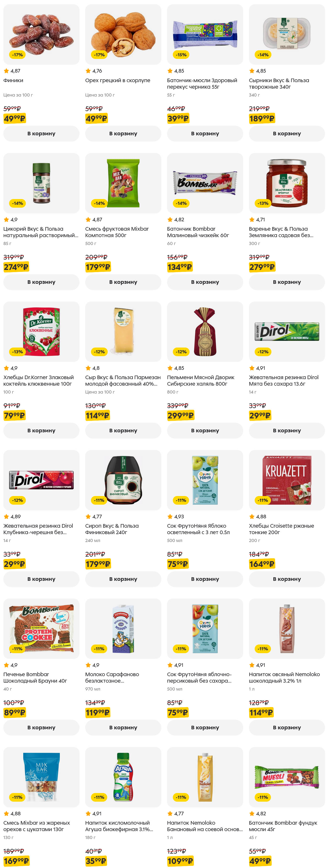Click the -17% discount badge on walnuts
Image resolution: width=326 pixels, height=868 pixels.
[99, 55]
